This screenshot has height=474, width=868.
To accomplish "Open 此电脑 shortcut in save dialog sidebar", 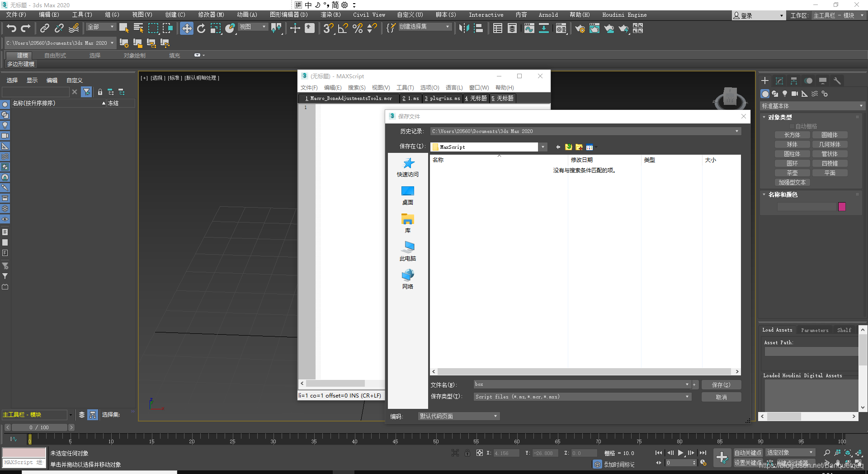I will 408,251.
